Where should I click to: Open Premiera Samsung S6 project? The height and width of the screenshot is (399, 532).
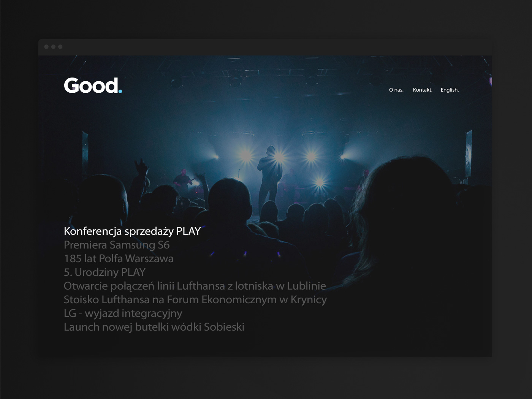pyautogui.click(x=117, y=245)
